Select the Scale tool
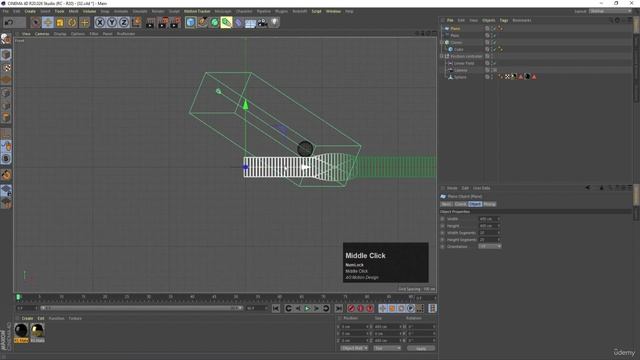This screenshot has height=360, width=640. coord(60,22)
